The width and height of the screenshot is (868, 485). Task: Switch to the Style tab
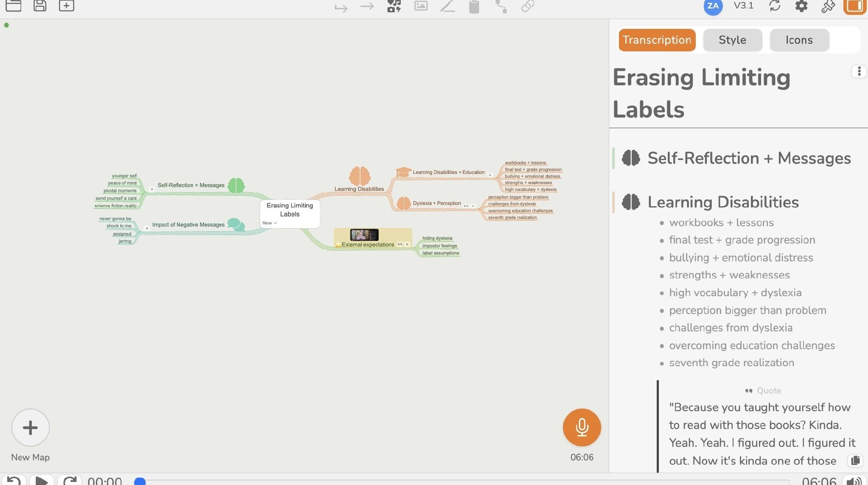point(732,40)
